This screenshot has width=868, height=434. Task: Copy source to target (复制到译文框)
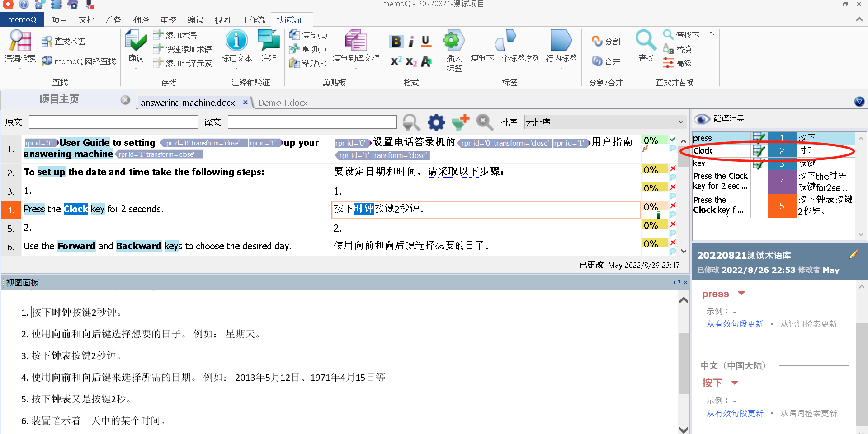(x=356, y=45)
